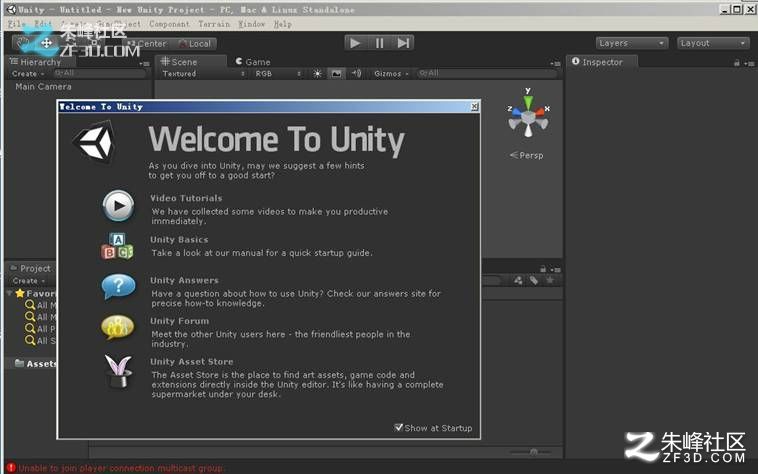
Task: Toggle scene audio speaker icon
Action: tap(356, 73)
